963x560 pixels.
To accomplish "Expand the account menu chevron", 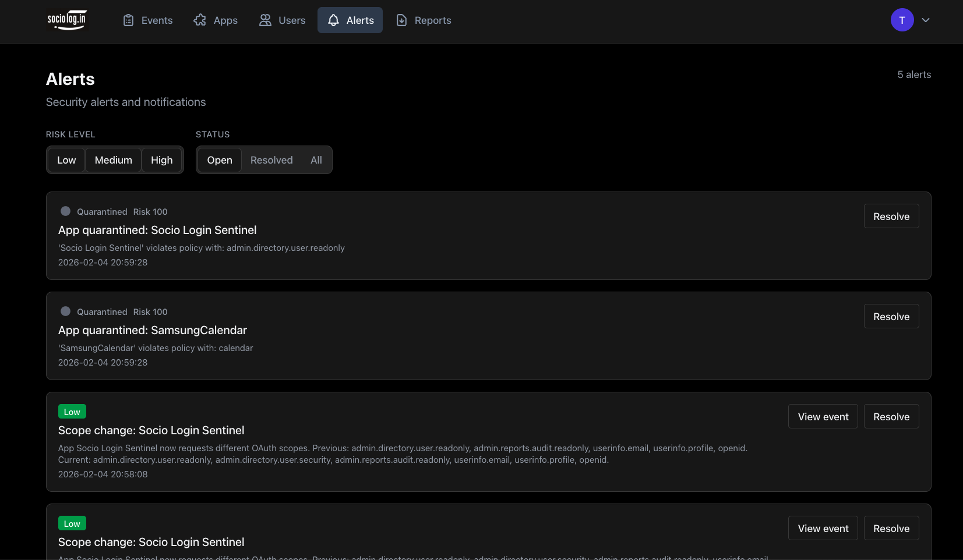I will click(926, 20).
